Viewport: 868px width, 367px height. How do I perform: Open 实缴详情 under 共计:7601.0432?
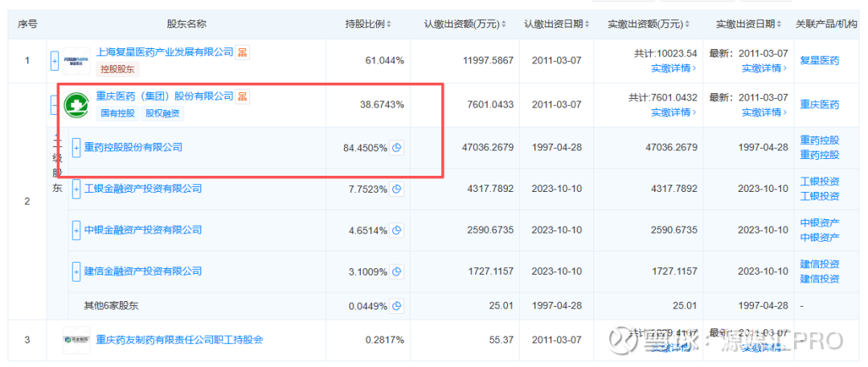[x=674, y=112]
